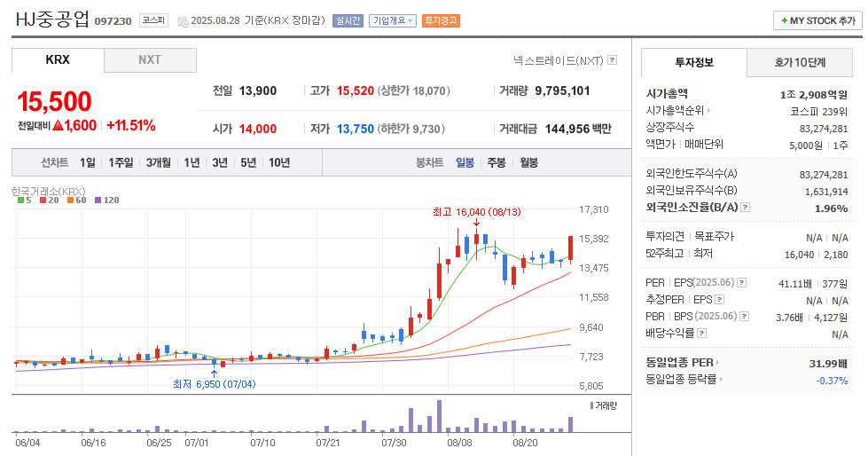Click the 최저 6,950 (07/04) marker
Viewport: 868px width, 456px height.
pyautogui.click(x=215, y=384)
